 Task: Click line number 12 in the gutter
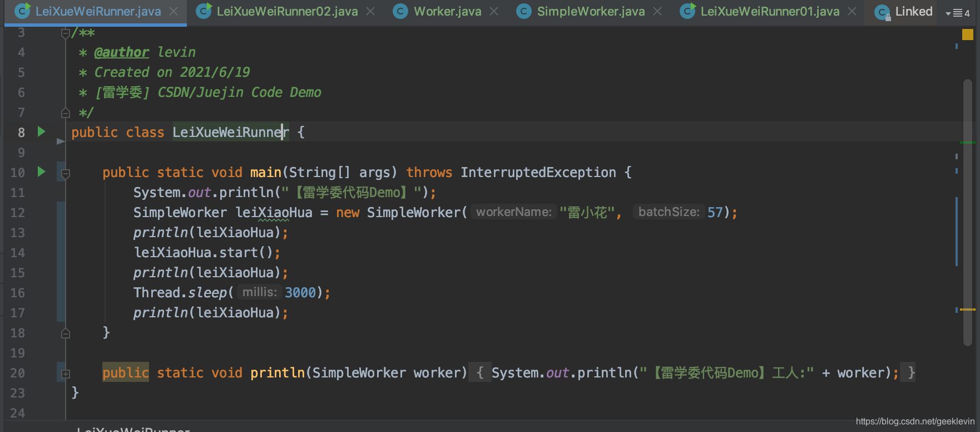(17, 213)
